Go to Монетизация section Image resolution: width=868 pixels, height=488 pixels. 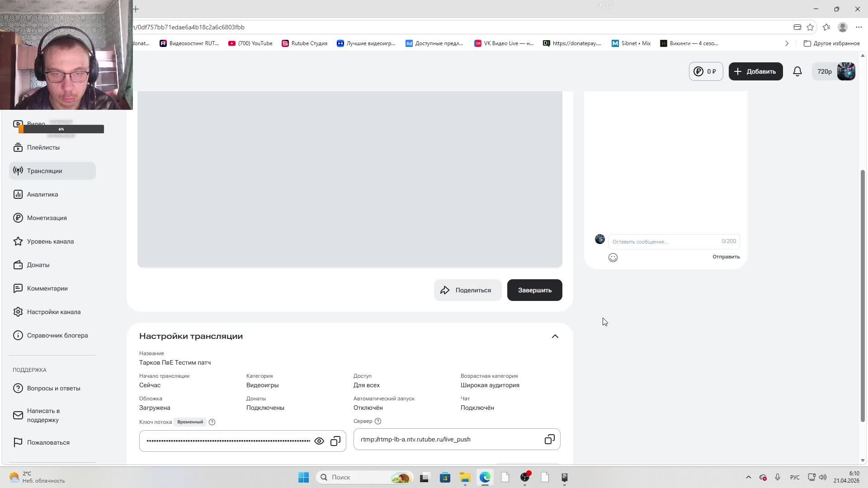(47, 218)
